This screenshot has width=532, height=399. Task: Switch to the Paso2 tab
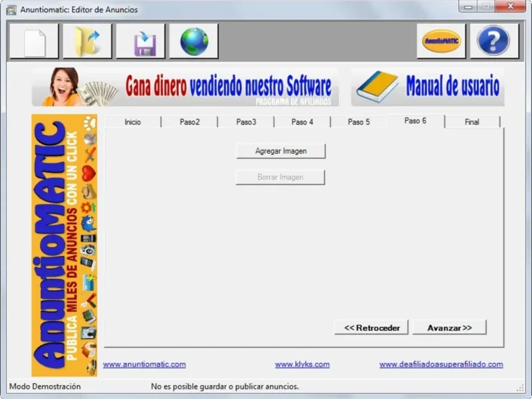tap(190, 122)
